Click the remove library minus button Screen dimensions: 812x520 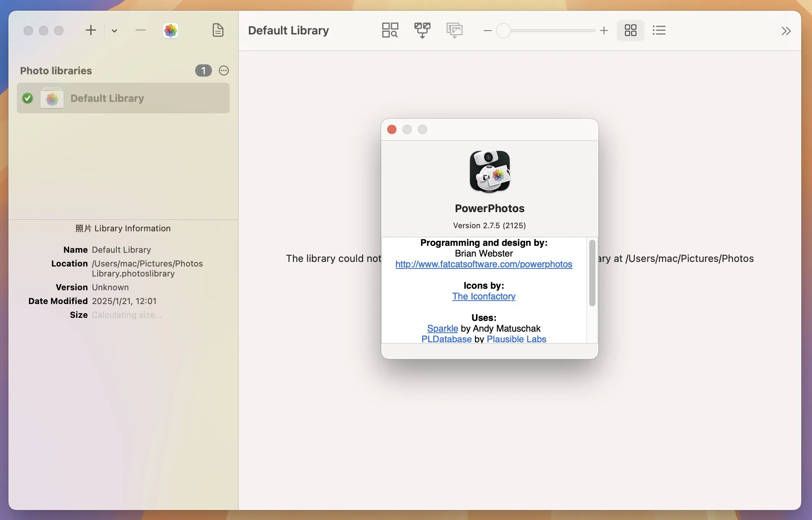click(x=140, y=30)
